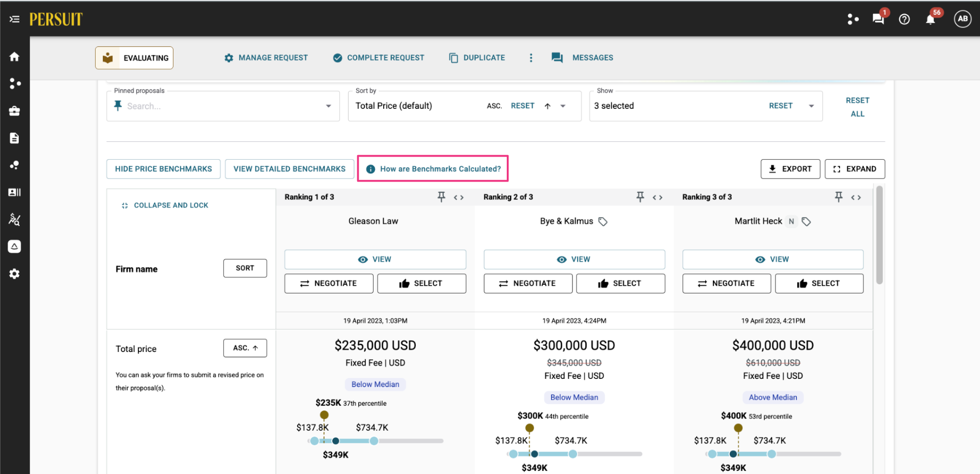The width and height of the screenshot is (980, 474).
Task: Click the $300K marker on Bye & Kalmus benchmark
Action: pyautogui.click(x=530, y=428)
